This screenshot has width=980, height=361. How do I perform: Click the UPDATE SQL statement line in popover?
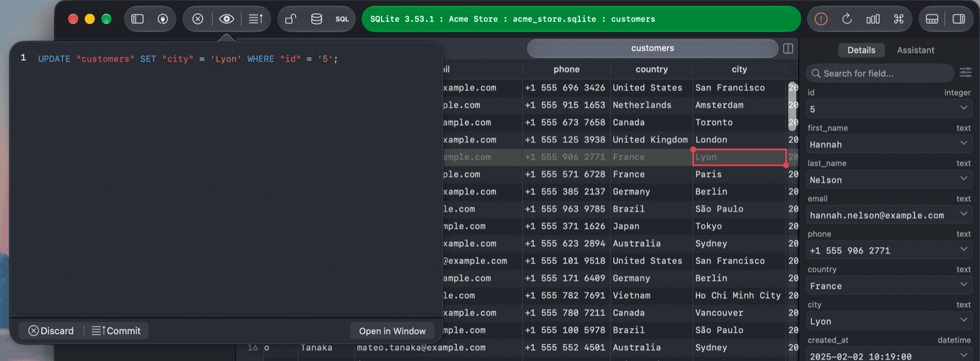(188, 59)
